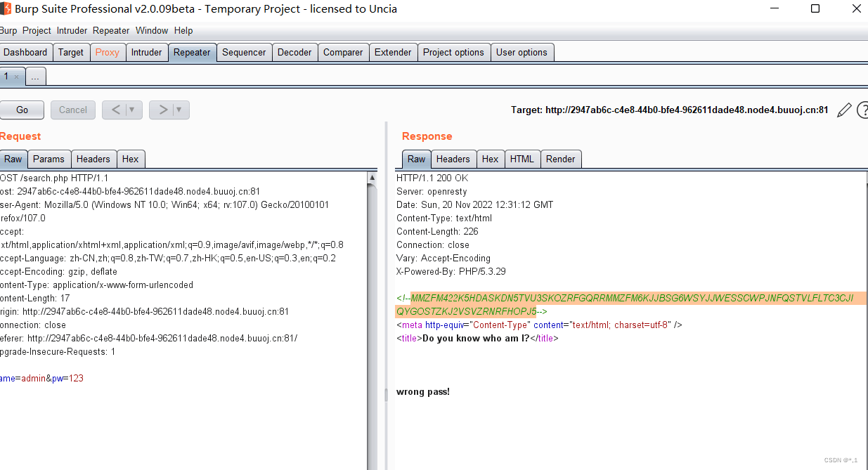Select the response Raw view tab
The image size is (868, 470).
pyautogui.click(x=417, y=159)
